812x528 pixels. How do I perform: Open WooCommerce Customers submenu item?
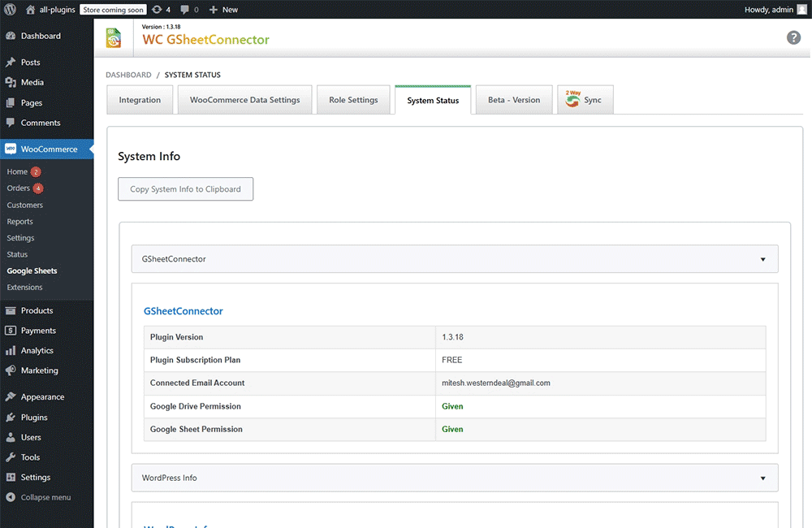25,206
